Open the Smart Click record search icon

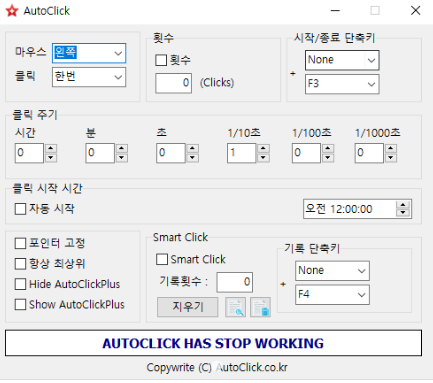[x=236, y=307]
